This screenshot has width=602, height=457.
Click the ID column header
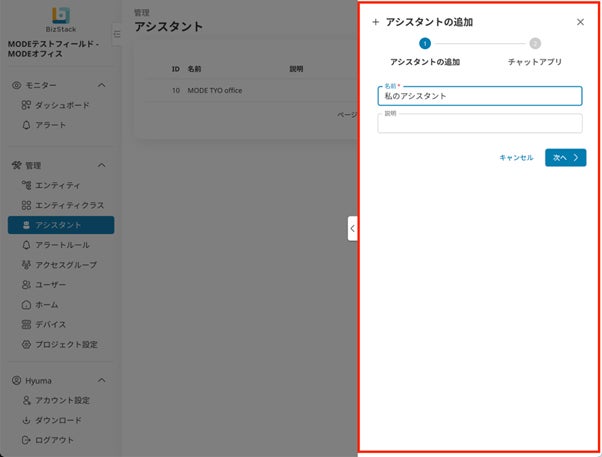click(175, 69)
